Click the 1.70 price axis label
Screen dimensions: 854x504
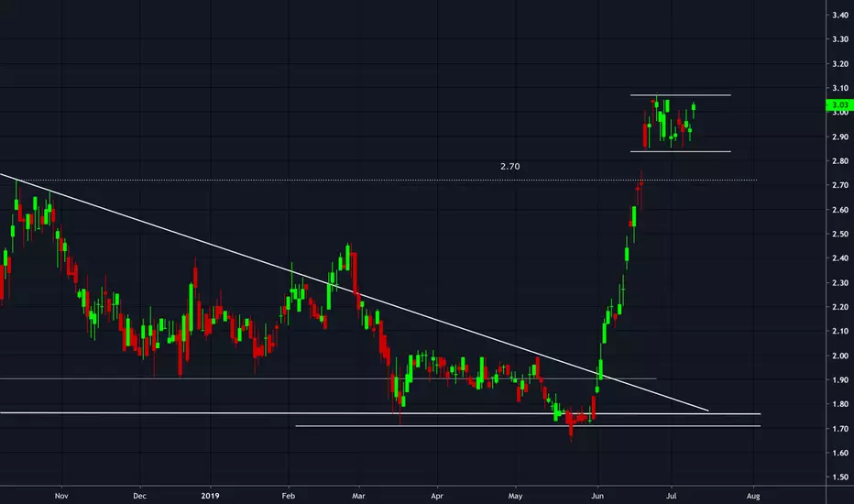(x=840, y=429)
